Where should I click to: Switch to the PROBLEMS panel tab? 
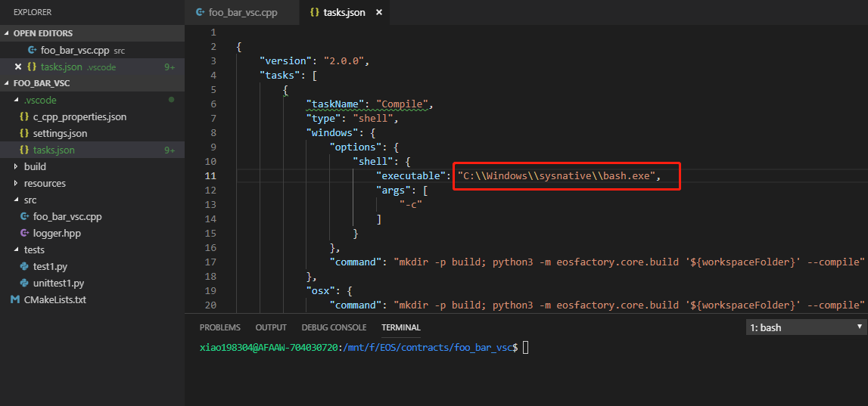(x=219, y=327)
